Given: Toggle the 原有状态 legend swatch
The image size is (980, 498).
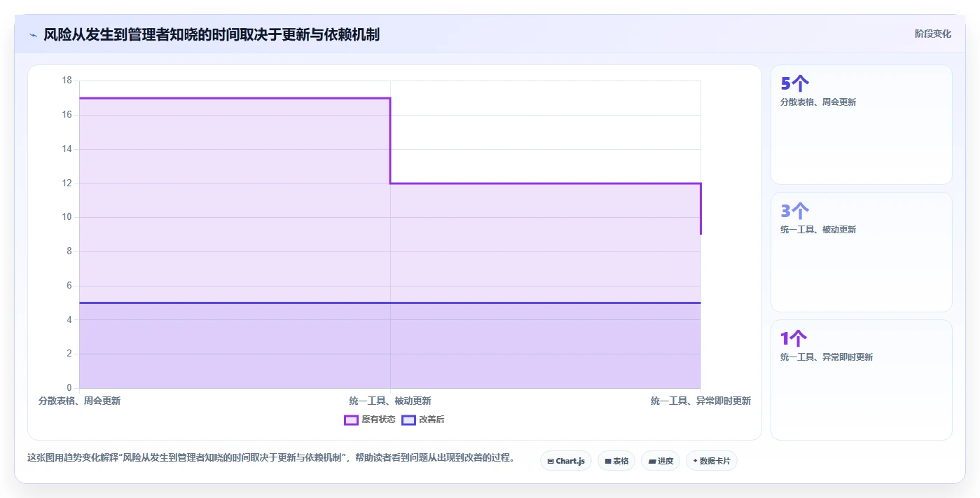Looking at the screenshot, I should (x=351, y=420).
